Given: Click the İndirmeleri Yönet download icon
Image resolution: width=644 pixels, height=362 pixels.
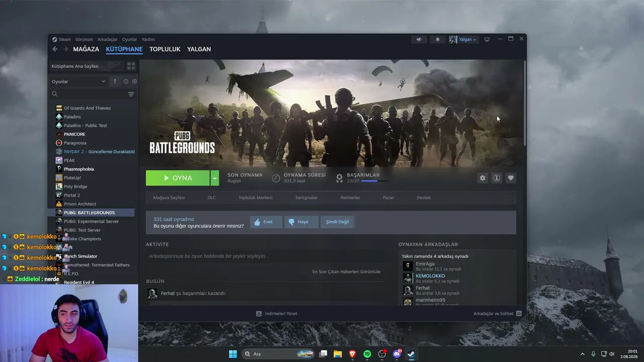Looking at the screenshot, I should (259, 313).
